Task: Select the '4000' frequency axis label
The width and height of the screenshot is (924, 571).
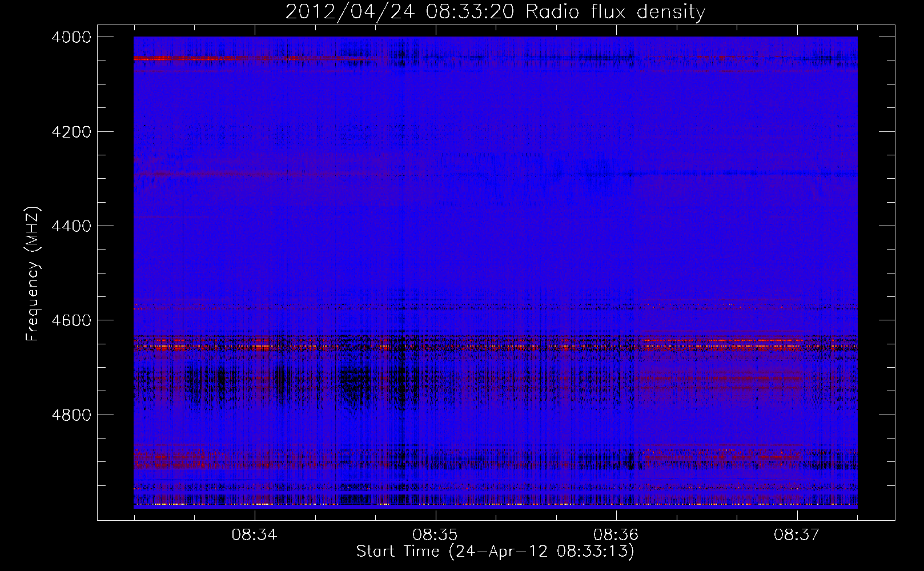Action: coord(71,37)
